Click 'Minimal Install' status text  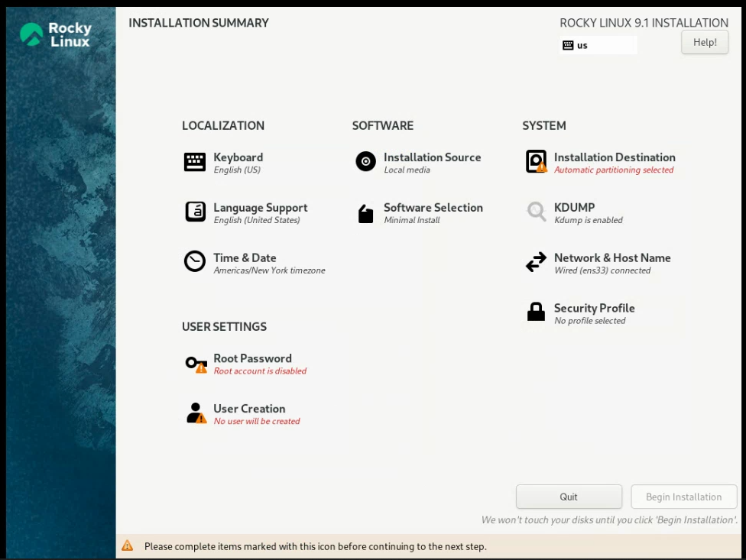[x=411, y=220]
